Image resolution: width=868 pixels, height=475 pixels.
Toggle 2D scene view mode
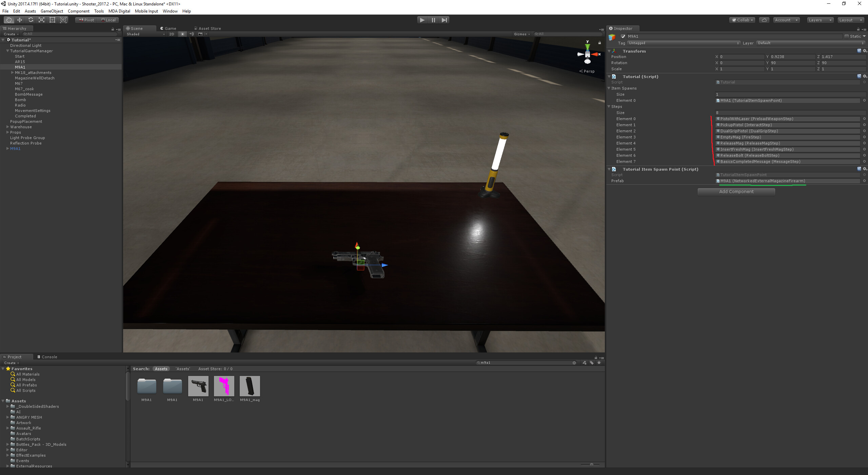172,34
